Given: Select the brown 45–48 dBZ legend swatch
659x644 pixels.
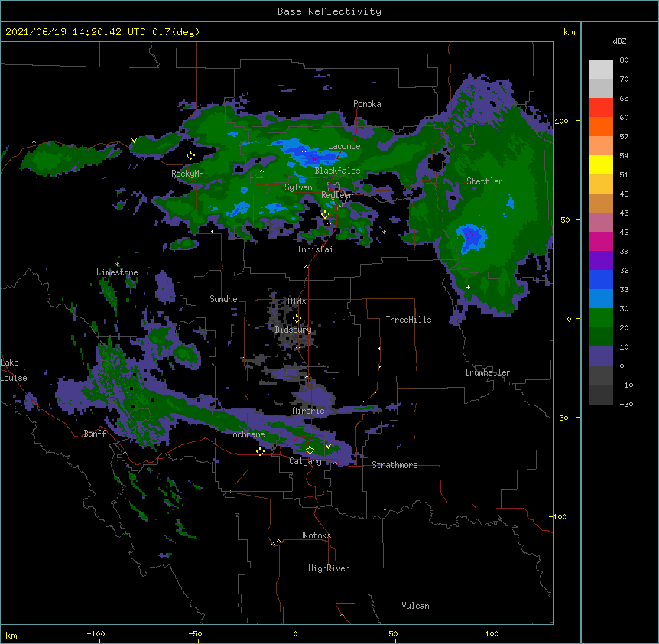Looking at the screenshot, I should (x=601, y=203).
